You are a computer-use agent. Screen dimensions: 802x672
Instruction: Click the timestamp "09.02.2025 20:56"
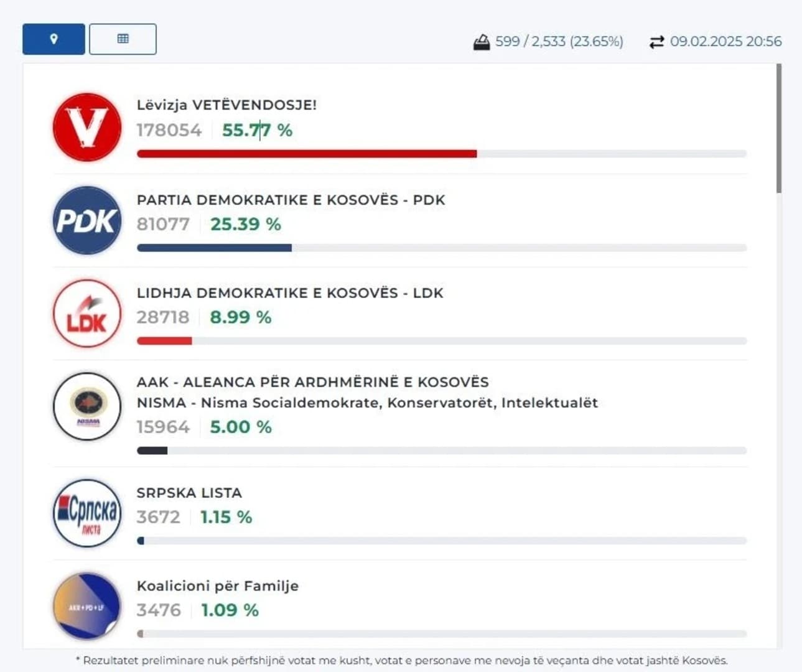[x=725, y=42]
